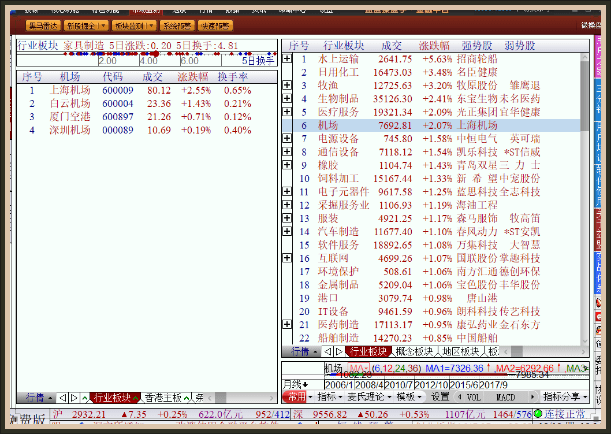Select 厦门空港 stock row
The image size is (611, 434).
pos(147,117)
